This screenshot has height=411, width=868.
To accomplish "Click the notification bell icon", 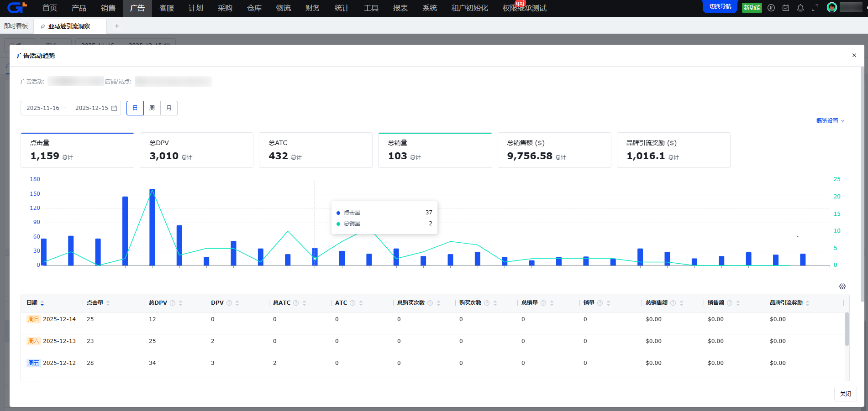I will 800,8.
